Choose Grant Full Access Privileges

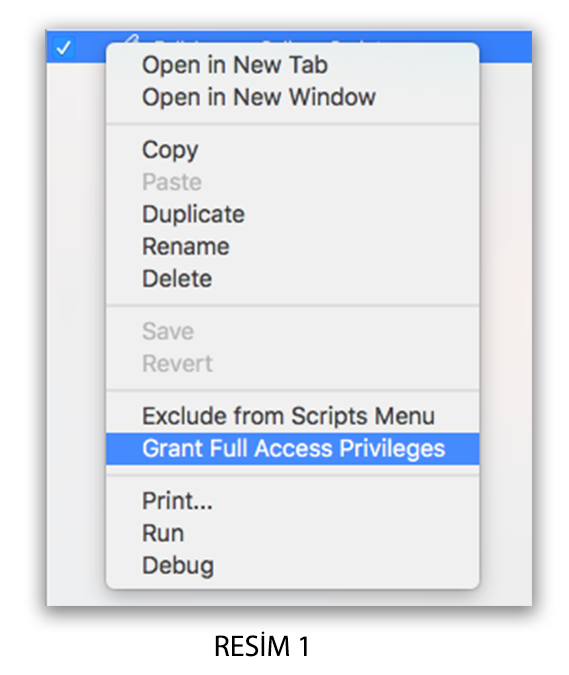[x=293, y=449]
